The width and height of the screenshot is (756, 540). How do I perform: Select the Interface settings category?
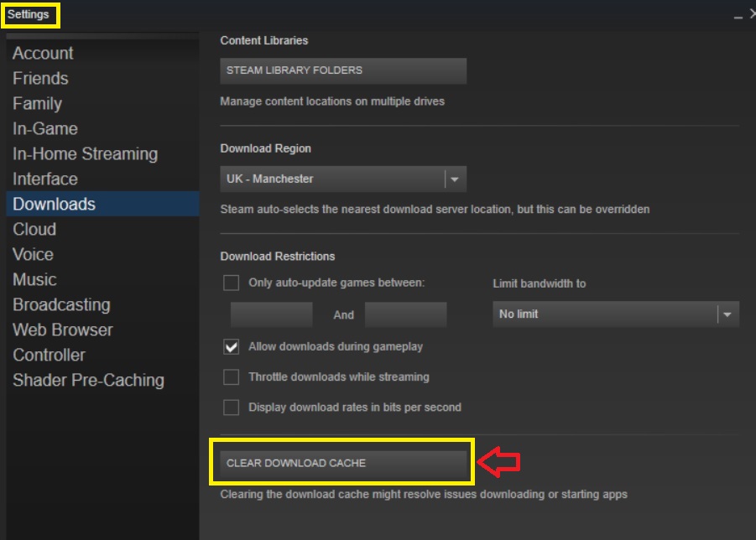(45, 179)
